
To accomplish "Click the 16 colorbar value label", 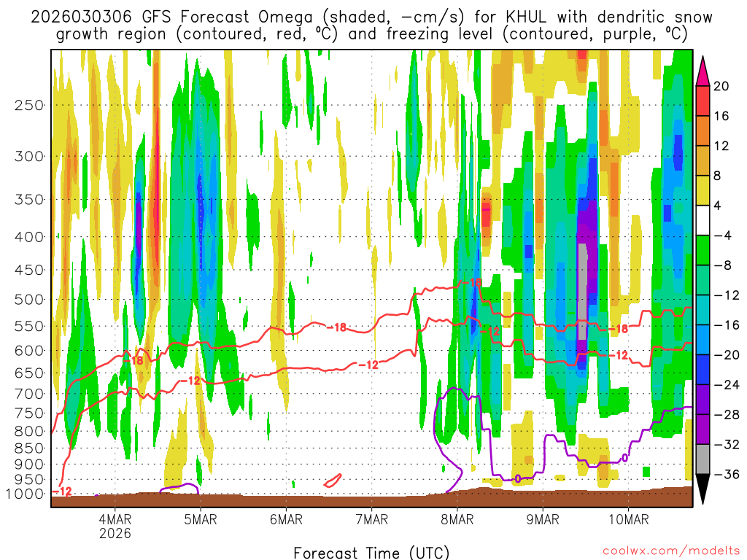I will tap(721, 116).
